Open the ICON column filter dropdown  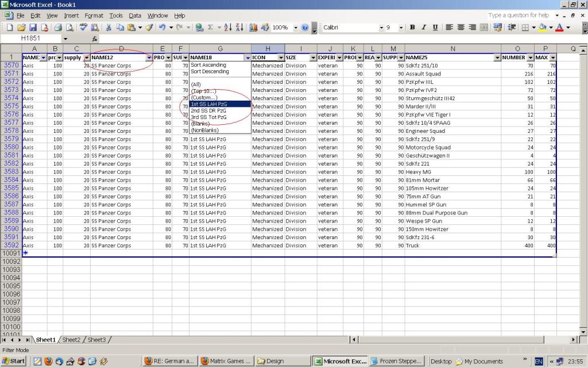pyautogui.click(x=280, y=57)
